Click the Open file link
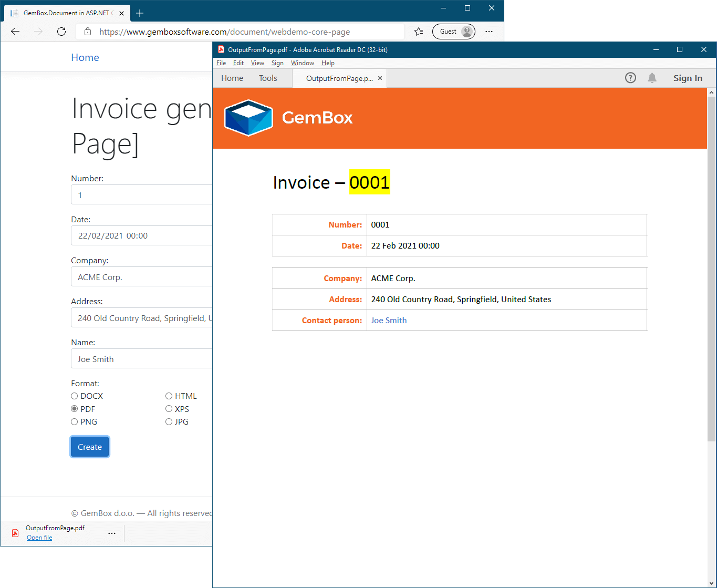This screenshot has width=717, height=588. [x=39, y=538]
